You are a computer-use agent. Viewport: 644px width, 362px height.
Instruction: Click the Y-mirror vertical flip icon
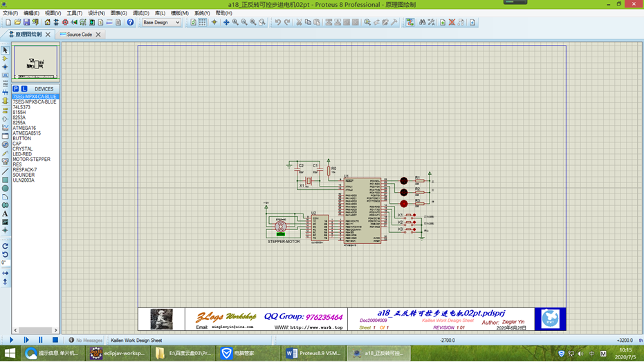point(5,282)
